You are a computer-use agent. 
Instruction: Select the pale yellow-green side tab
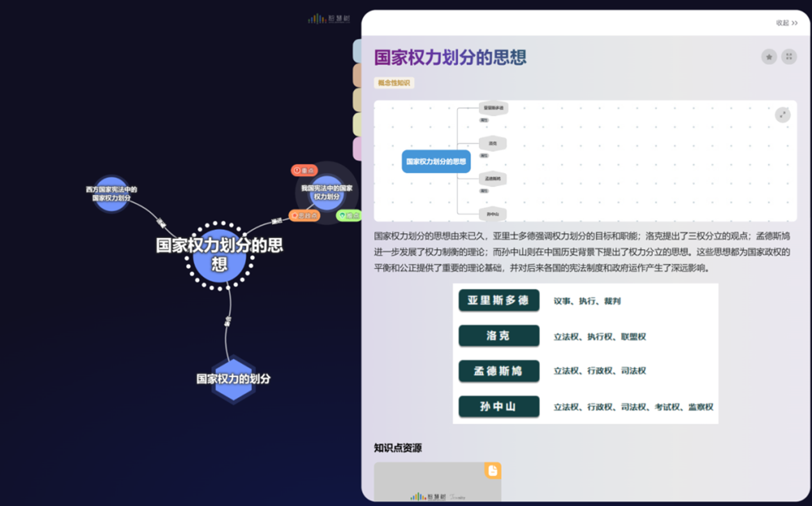[357, 124]
